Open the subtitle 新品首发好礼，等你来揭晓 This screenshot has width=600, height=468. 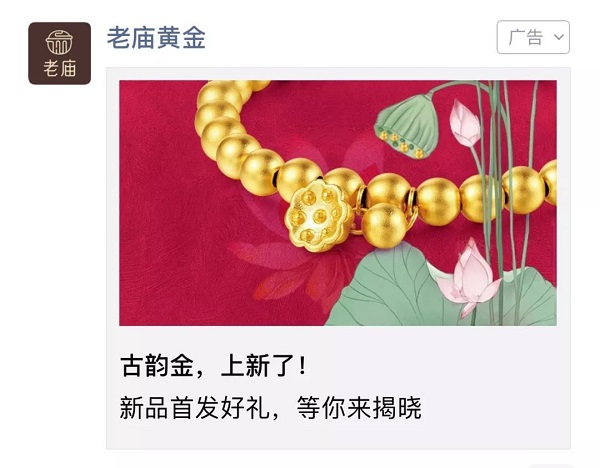(x=271, y=408)
